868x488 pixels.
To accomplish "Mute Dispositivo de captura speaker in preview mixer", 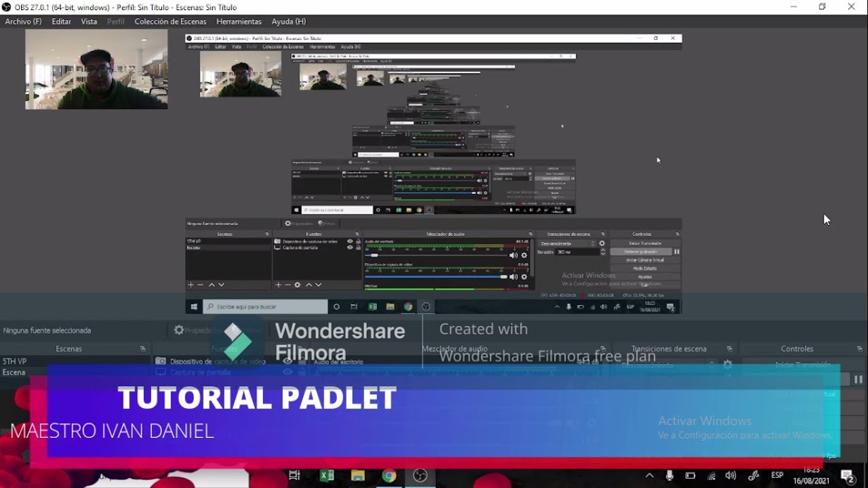I will (x=513, y=277).
